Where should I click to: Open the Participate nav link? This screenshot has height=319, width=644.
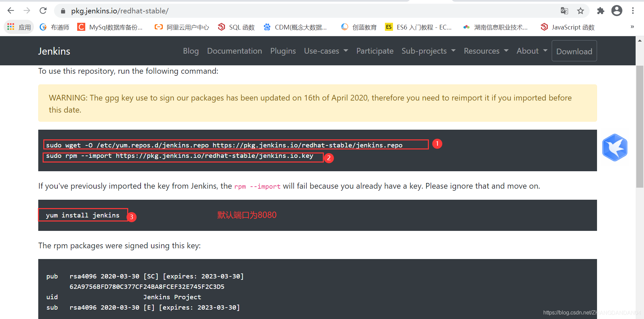[375, 51]
